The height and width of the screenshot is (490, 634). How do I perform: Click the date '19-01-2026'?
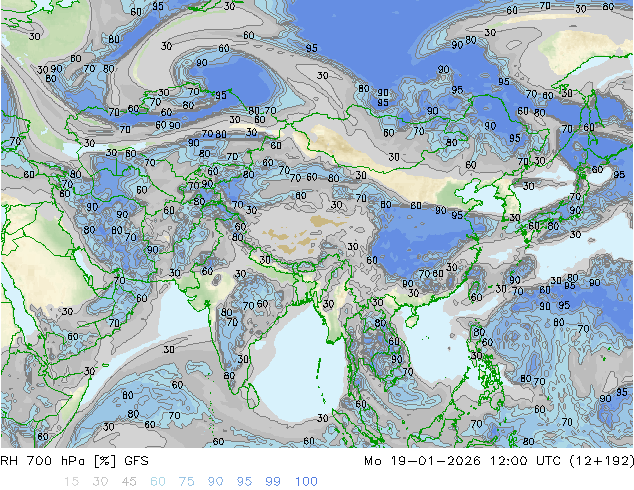click(x=435, y=461)
